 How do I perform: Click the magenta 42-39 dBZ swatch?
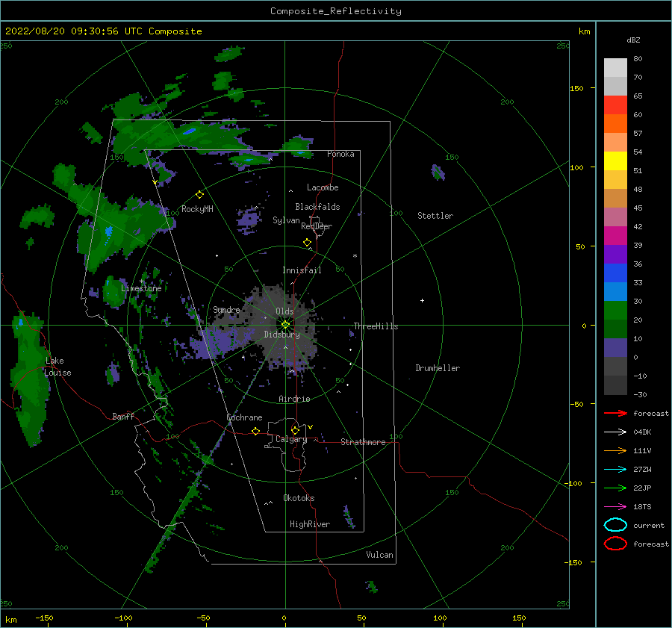tap(615, 235)
